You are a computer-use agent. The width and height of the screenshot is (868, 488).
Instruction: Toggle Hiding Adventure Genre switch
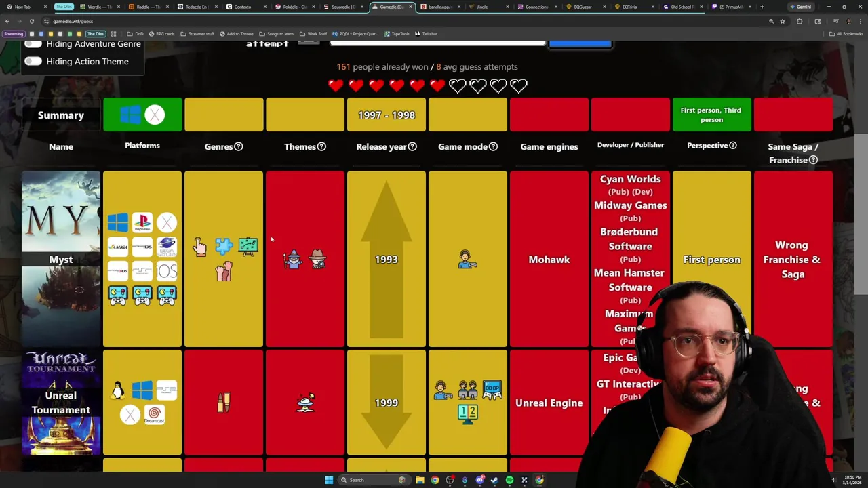33,44
